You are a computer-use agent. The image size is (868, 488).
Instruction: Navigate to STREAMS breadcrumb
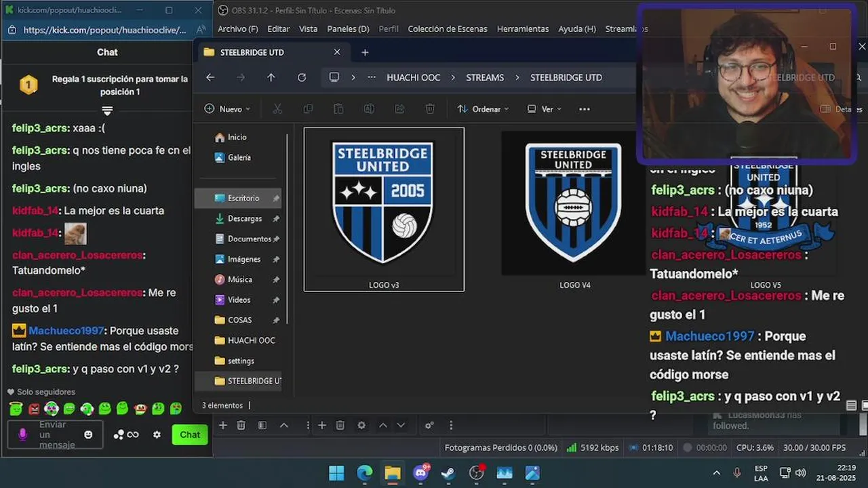485,77
